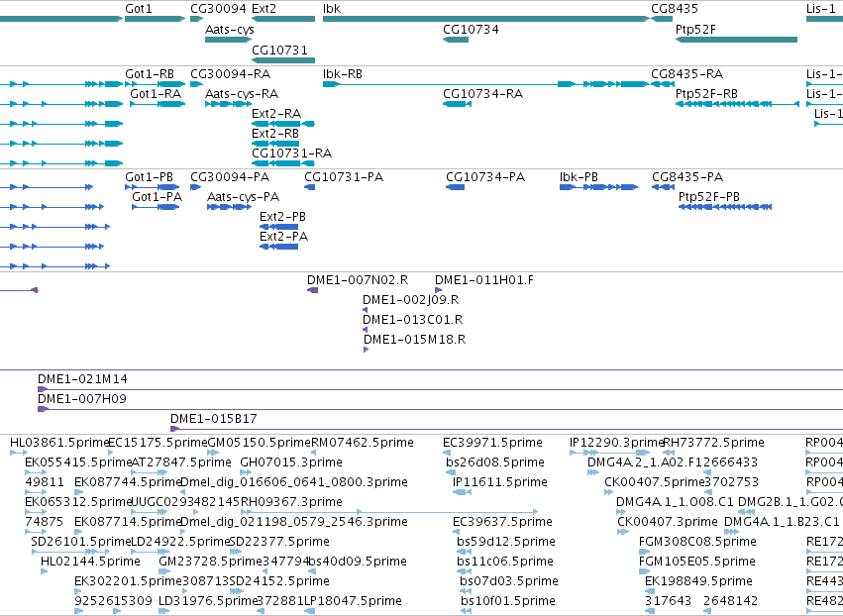This screenshot has height=616, width=843.
Task: Select the bs40d09.5prime EST label
Action: pos(358,563)
